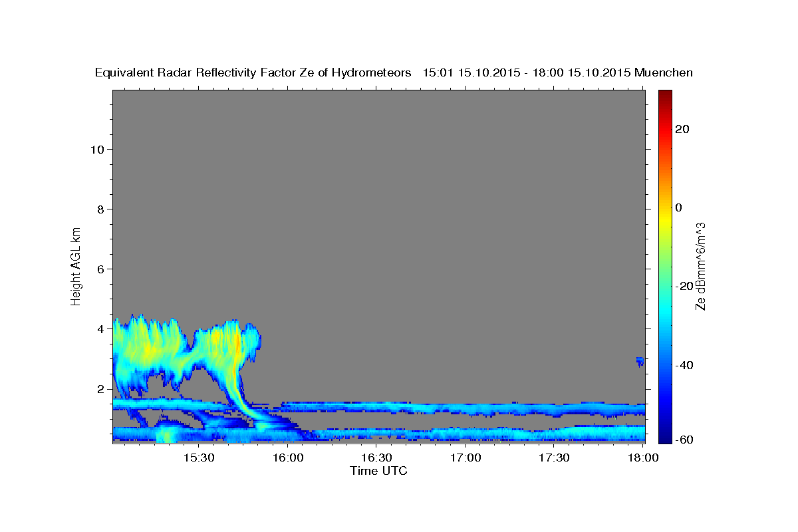Click the height tick label '4'
Image resolution: width=798 pixels, height=532 pixels.
pyautogui.click(x=100, y=329)
